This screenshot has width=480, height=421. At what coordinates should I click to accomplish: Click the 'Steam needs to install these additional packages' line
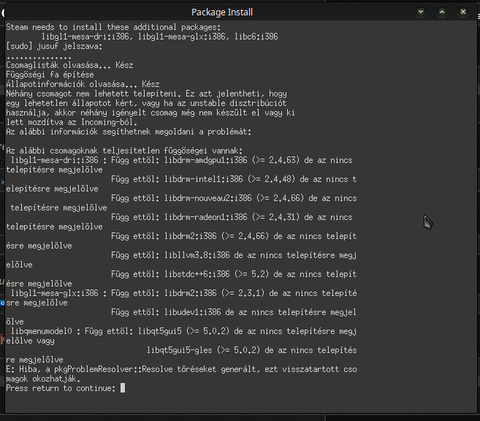click(x=113, y=27)
